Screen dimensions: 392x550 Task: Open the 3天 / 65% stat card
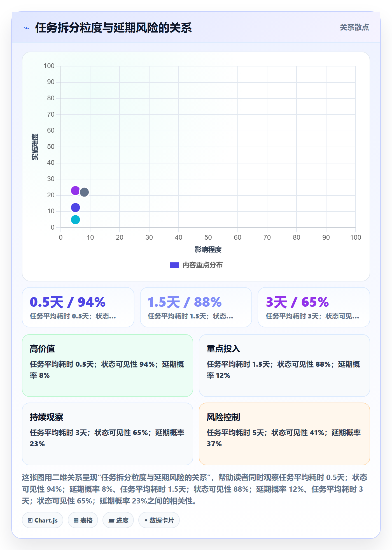[314, 307]
